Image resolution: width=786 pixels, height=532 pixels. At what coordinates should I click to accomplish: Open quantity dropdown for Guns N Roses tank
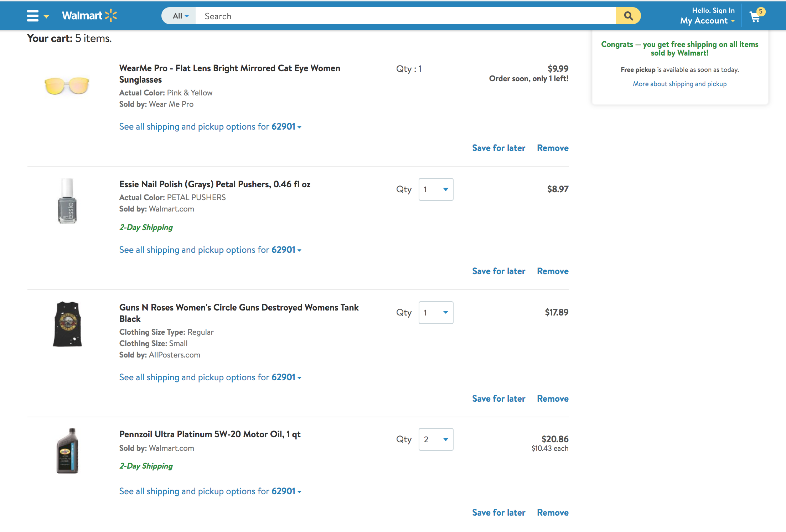[436, 313]
